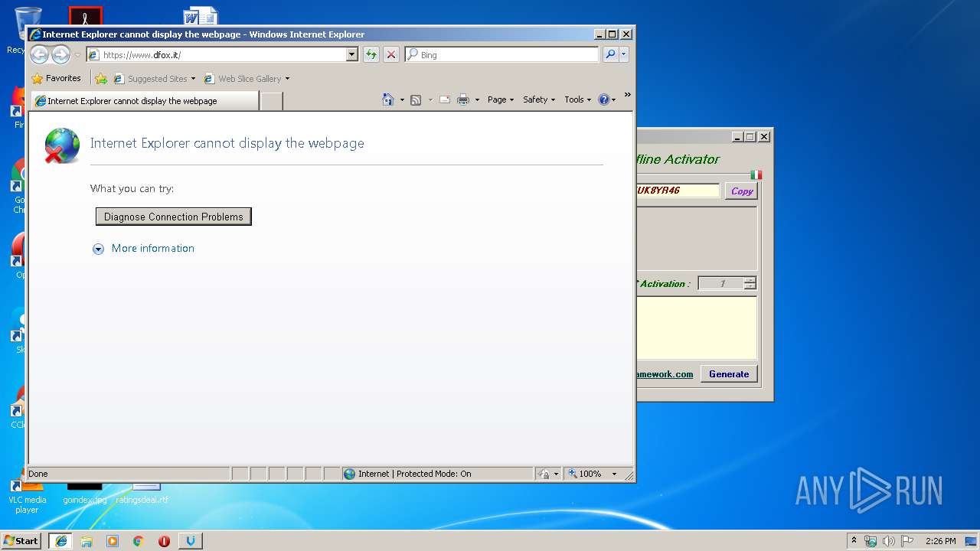
Task: Open Web Slice Gallery in favorites bar
Action: [247, 79]
